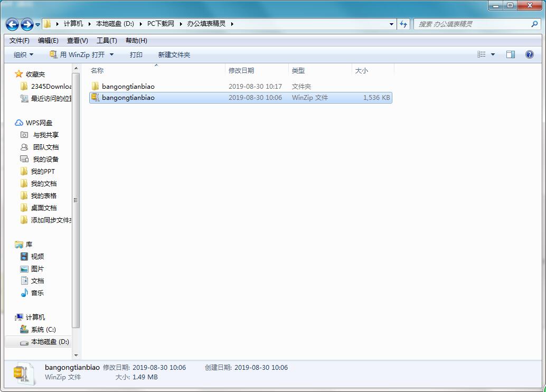The height and width of the screenshot is (392, 546).
Task: Open the 音乐 library
Action: point(32,293)
